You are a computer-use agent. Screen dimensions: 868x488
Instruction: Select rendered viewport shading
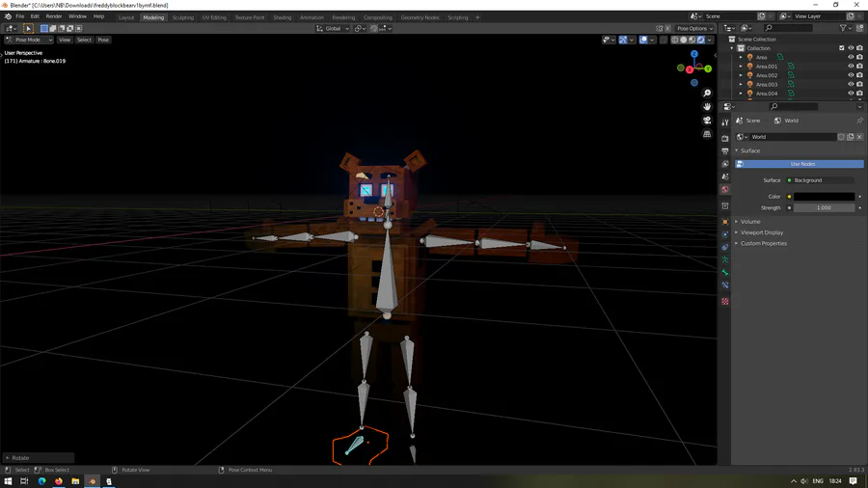[701, 40]
